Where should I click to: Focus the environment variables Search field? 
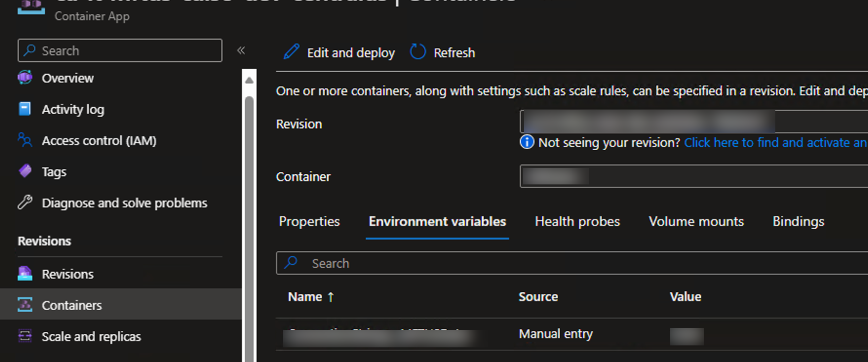tap(572, 263)
